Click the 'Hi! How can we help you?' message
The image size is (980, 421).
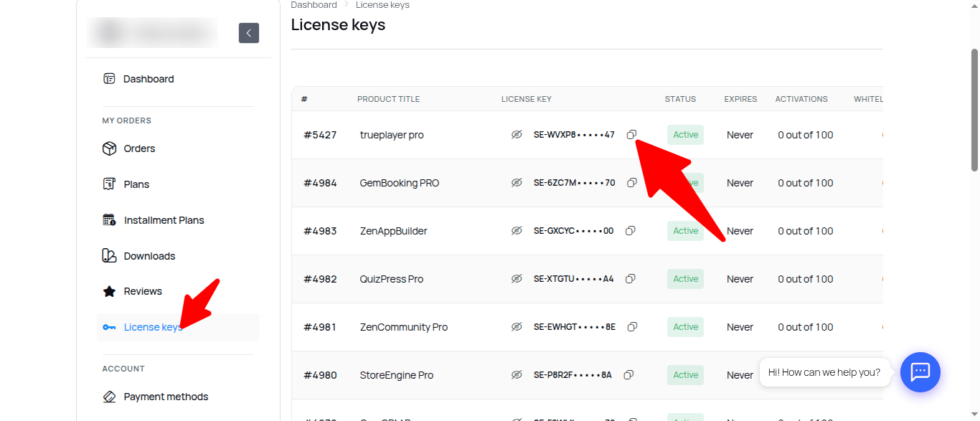pos(824,372)
